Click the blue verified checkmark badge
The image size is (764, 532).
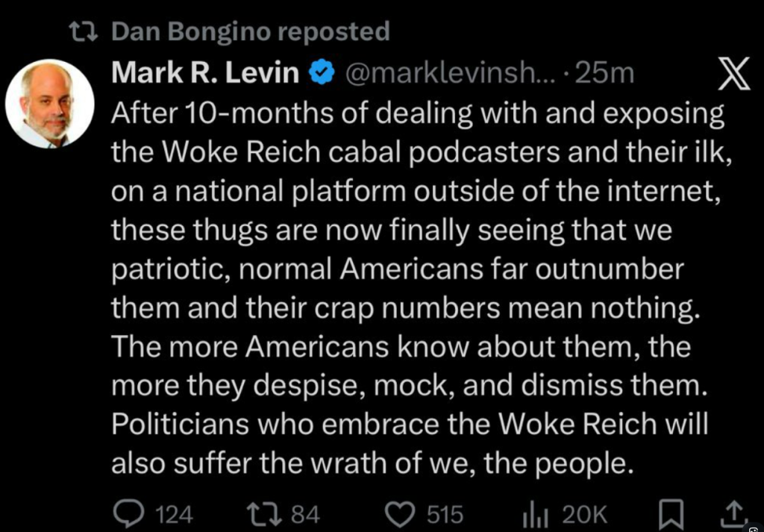click(322, 74)
